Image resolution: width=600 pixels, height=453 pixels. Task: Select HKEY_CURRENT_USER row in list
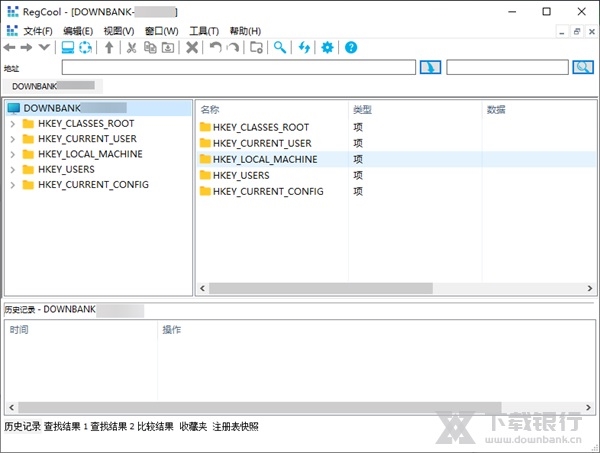[x=396, y=143]
